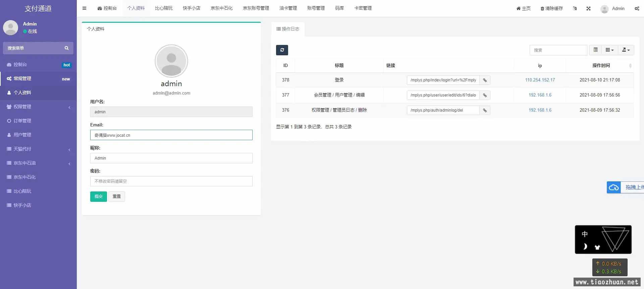Click the search magnifier icon in sidebar
Image resolution: width=644 pixels, height=289 pixels.
click(66, 48)
